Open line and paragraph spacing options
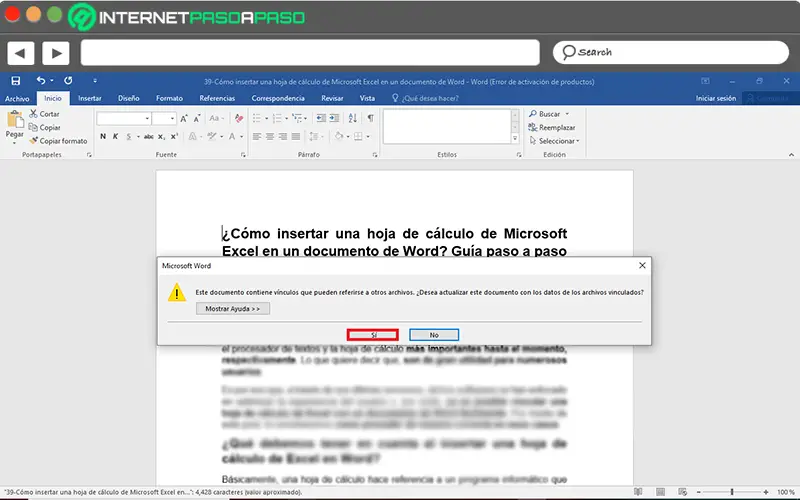The height and width of the screenshot is (500, 800). click(x=314, y=136)
